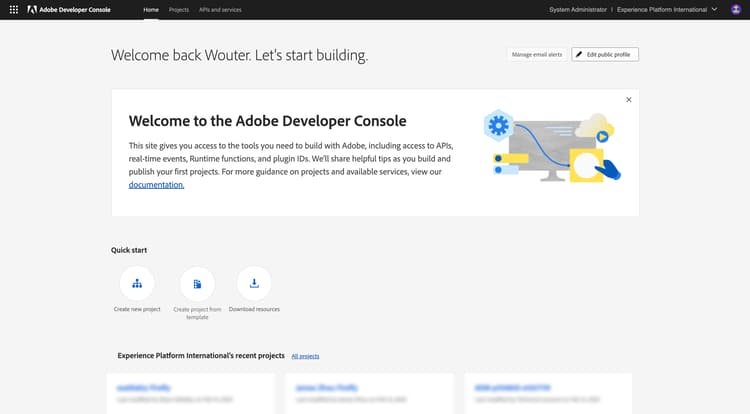
Task: Close the welcome banner
Action: coord(629,99)
